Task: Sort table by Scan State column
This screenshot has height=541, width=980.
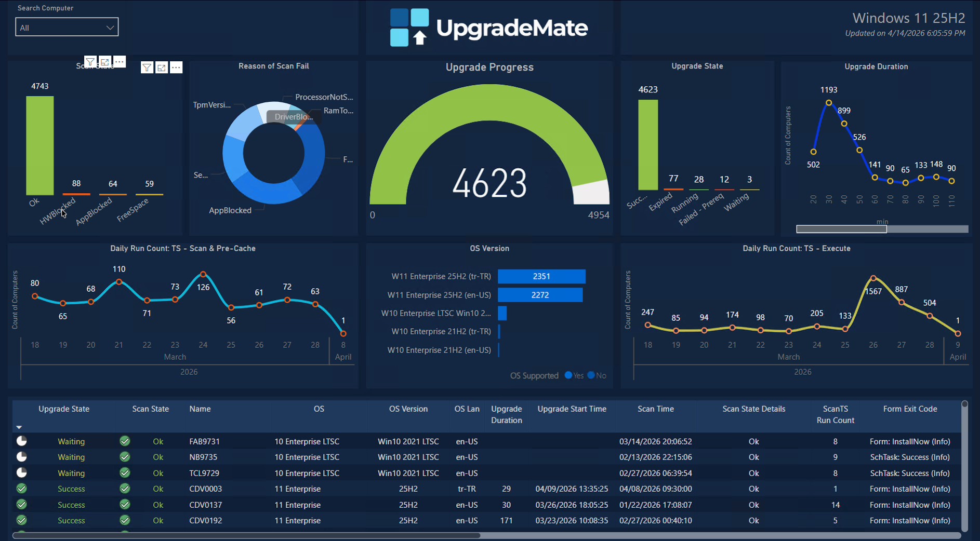Action: (x=151, y=409)
